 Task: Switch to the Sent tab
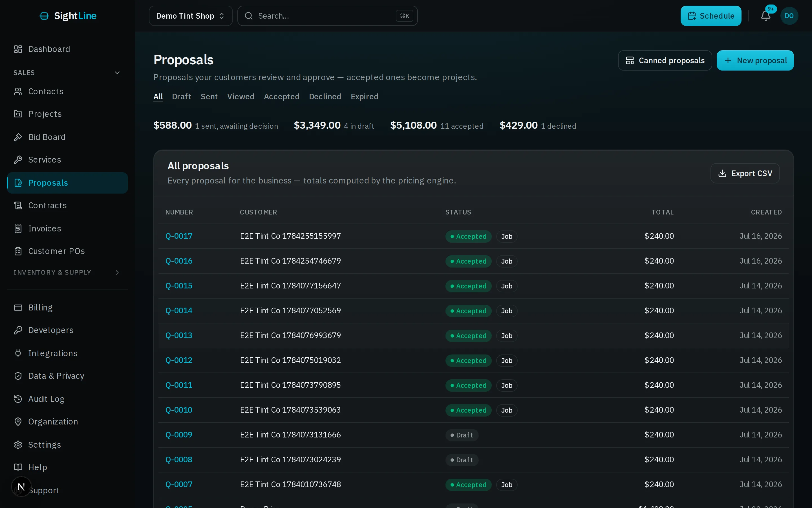[209, 97]
